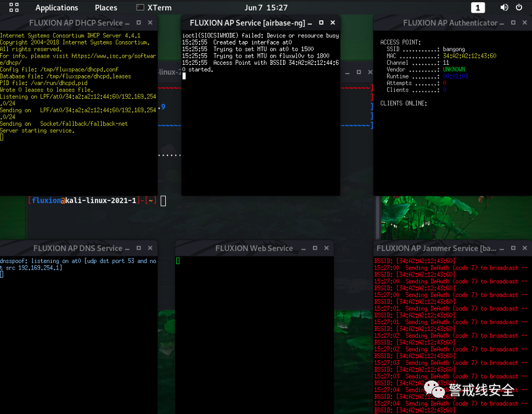
Task: Click the MAC value 34:A2:A2:12:43:60 in Authenticator
Action: click(469, 56)
